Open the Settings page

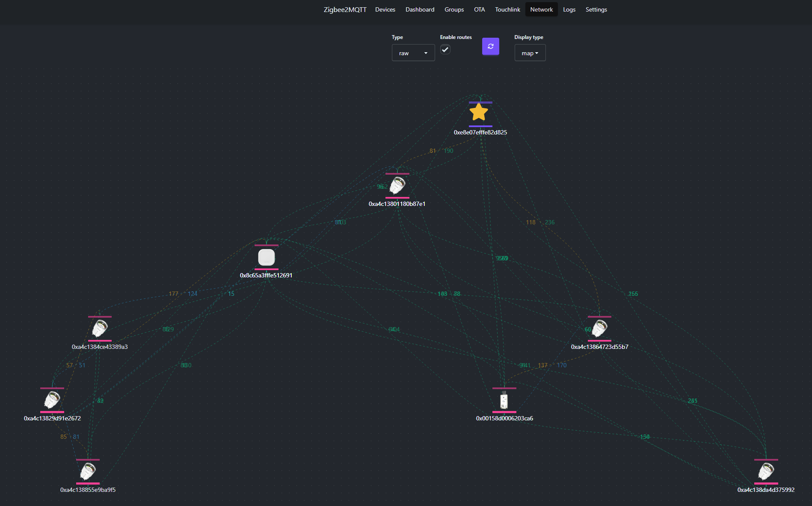point(596,9)
